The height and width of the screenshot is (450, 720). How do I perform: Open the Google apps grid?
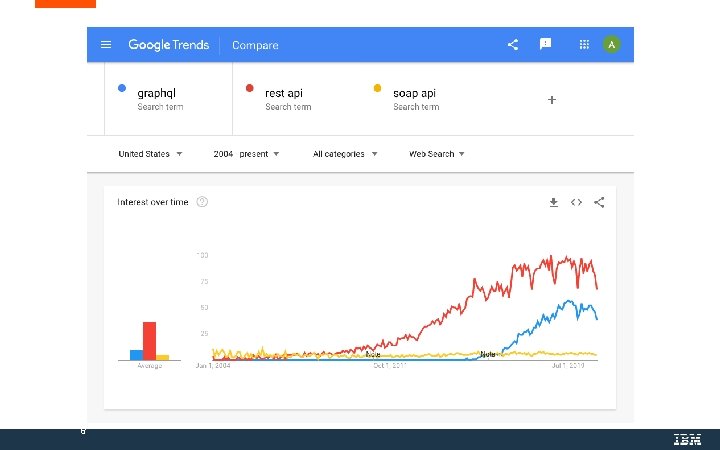tap(584, 45)
